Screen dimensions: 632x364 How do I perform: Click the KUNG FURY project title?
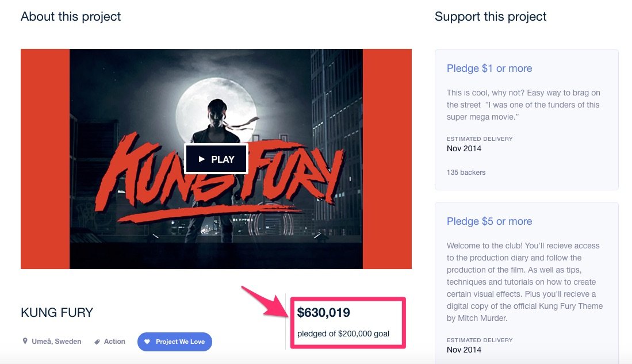57,313
